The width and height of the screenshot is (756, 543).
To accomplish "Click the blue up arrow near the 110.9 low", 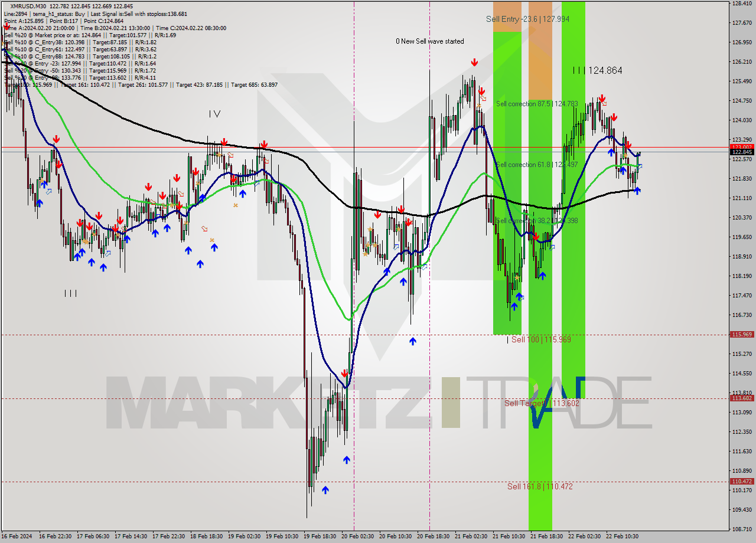I will coord(347,459).
